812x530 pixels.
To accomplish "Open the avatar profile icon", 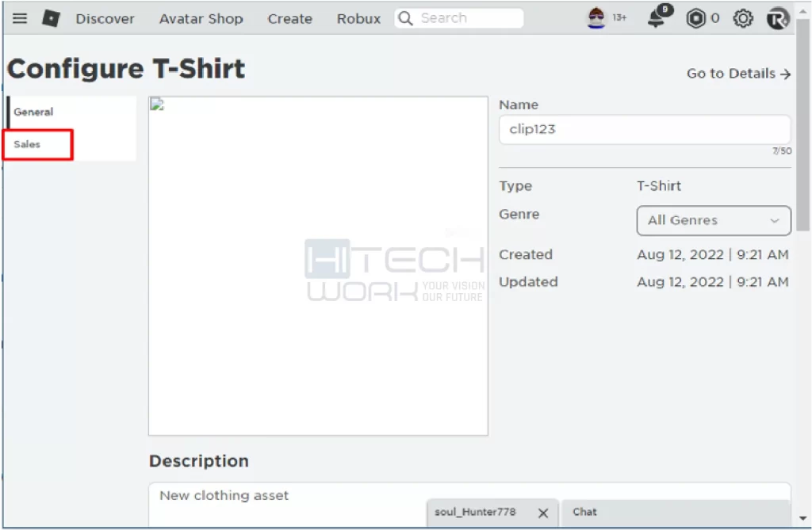I will pyautogui.click(x=596, y=18).
